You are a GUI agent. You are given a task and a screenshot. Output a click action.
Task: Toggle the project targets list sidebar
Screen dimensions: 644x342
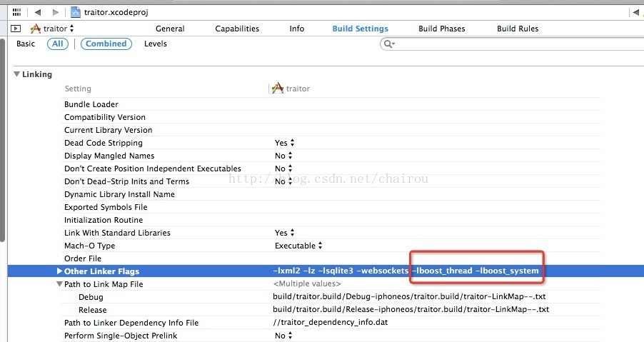coord(16,29)
